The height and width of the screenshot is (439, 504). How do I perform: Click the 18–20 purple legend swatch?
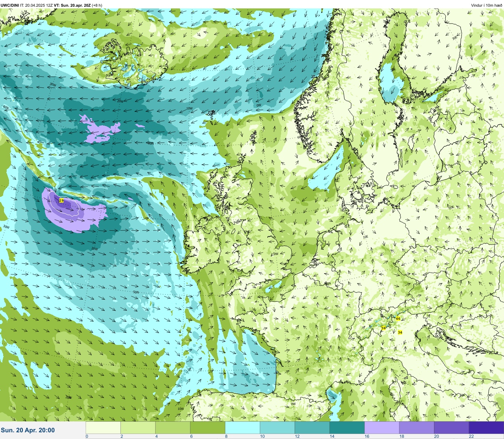(x=417, y=428)
